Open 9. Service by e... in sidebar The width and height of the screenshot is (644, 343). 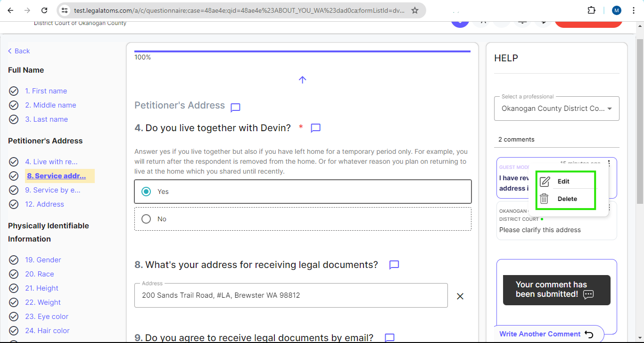tap(53, 190)
